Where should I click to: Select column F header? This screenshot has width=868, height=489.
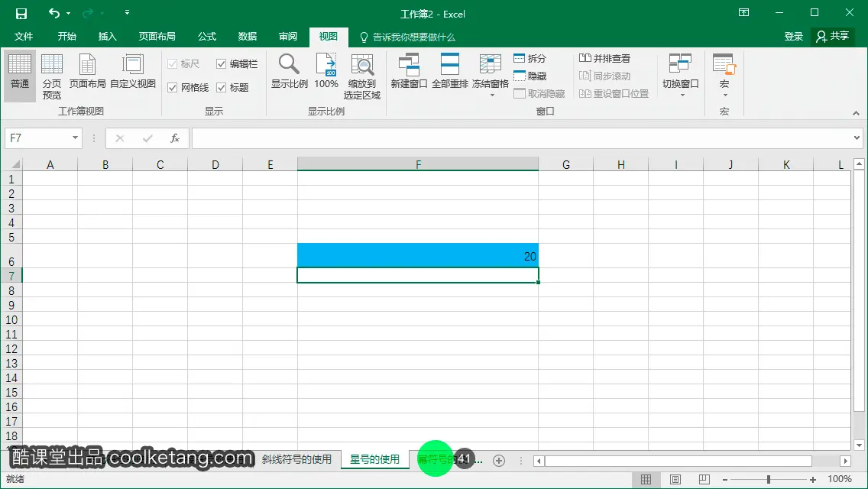tap(418, 164)
